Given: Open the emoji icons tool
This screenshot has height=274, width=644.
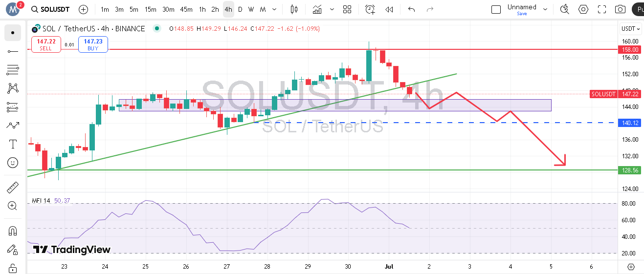Looking at the screenshot, I should click(13, 163).
